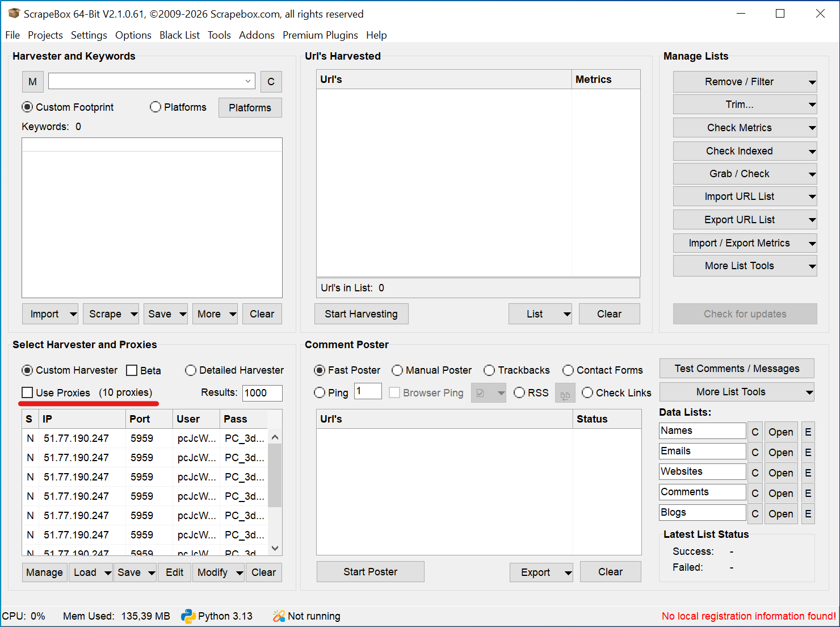The width and height of the screenshot is (840, 627).
Task: Click the C button next to Names
Action: pos(755,432)
